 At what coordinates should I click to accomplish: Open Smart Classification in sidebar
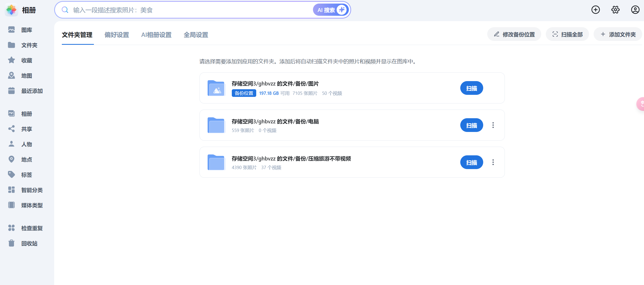pyautogui.click(x=11, y=190)
